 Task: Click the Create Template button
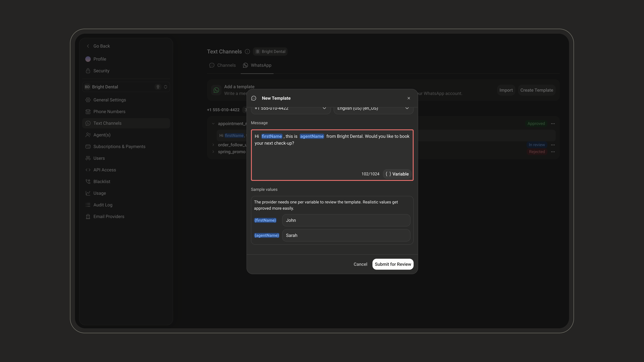[536, 90]
